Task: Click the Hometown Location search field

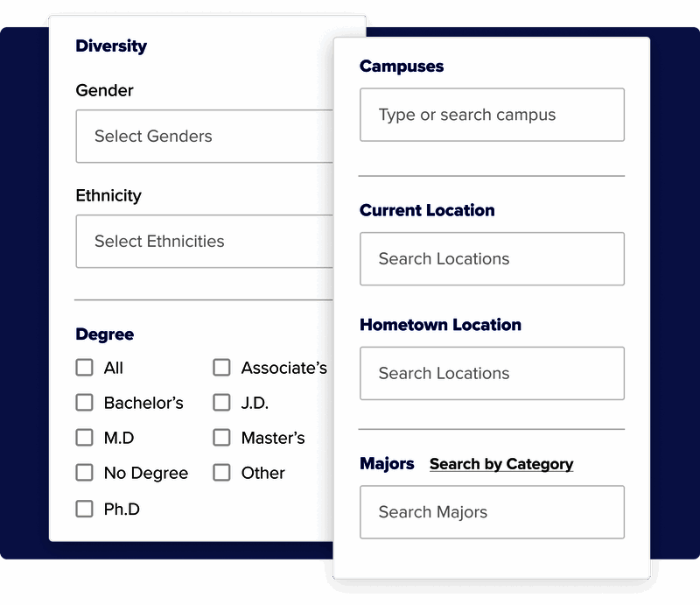Action: [492, 373]
